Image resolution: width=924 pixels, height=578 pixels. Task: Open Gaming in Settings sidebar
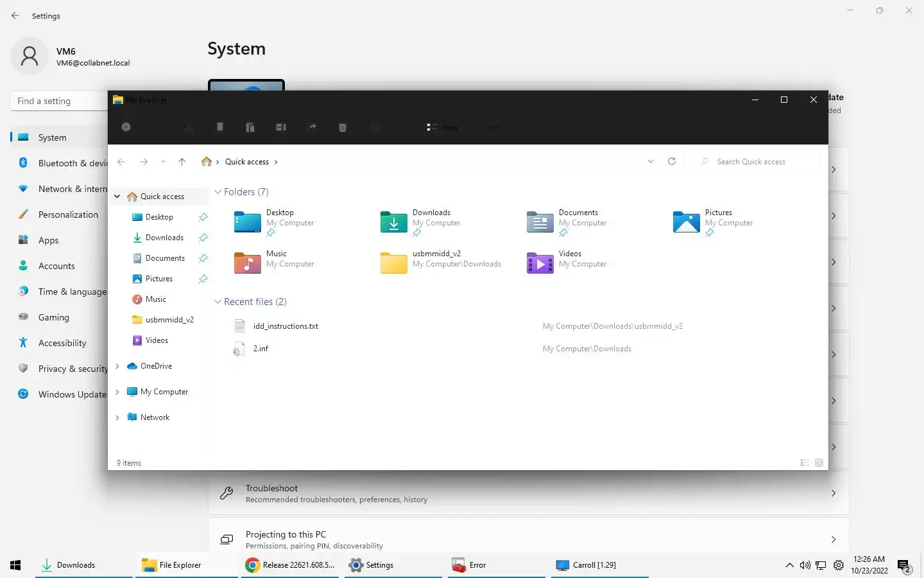click(59, 317)
